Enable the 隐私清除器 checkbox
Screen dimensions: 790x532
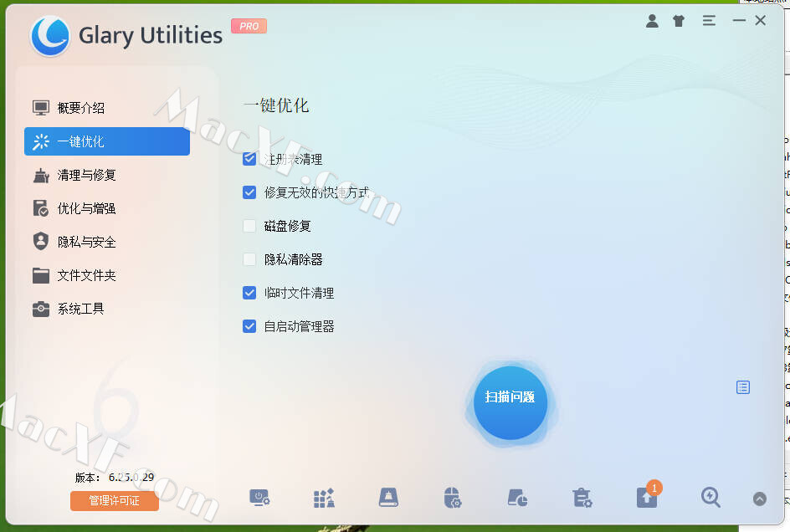[x=249, y=259]
